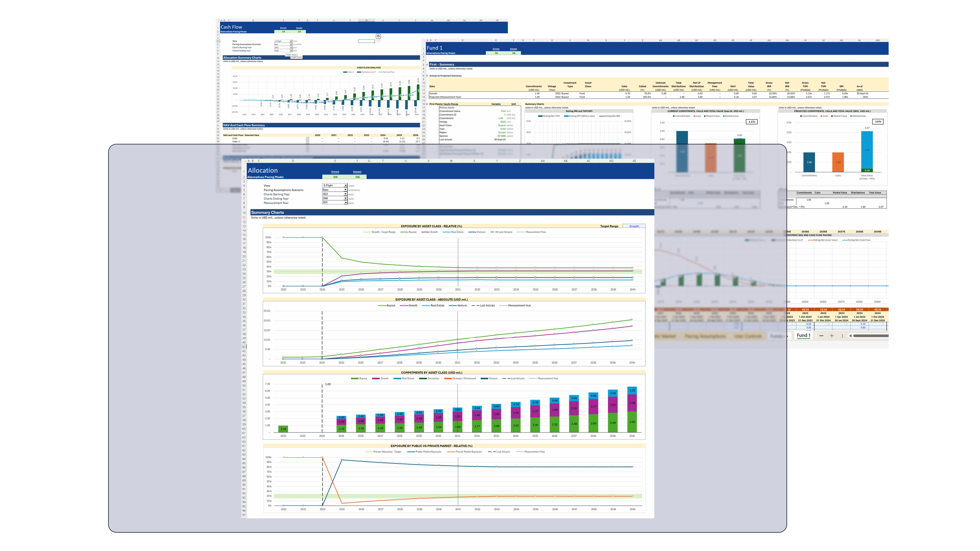Screen dimensions: 980x551
Task: Select column AE header in Allocation sheet
Action: (634, 161)
